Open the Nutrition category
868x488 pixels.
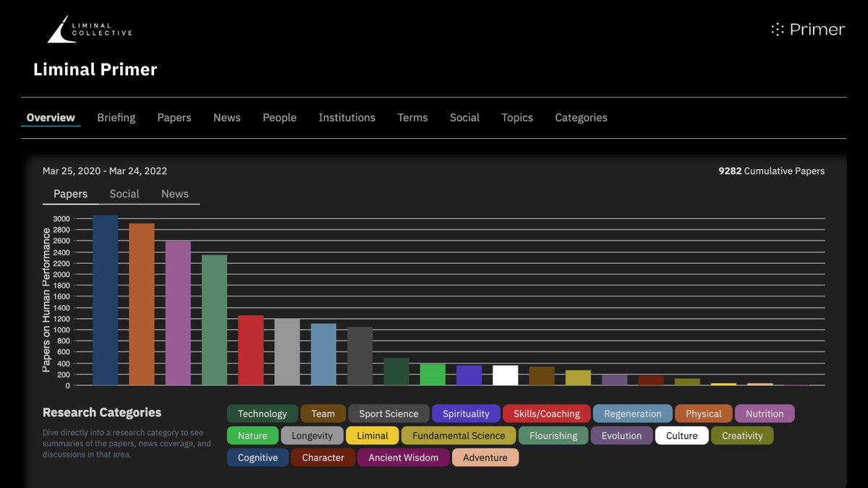coord(765,414)
